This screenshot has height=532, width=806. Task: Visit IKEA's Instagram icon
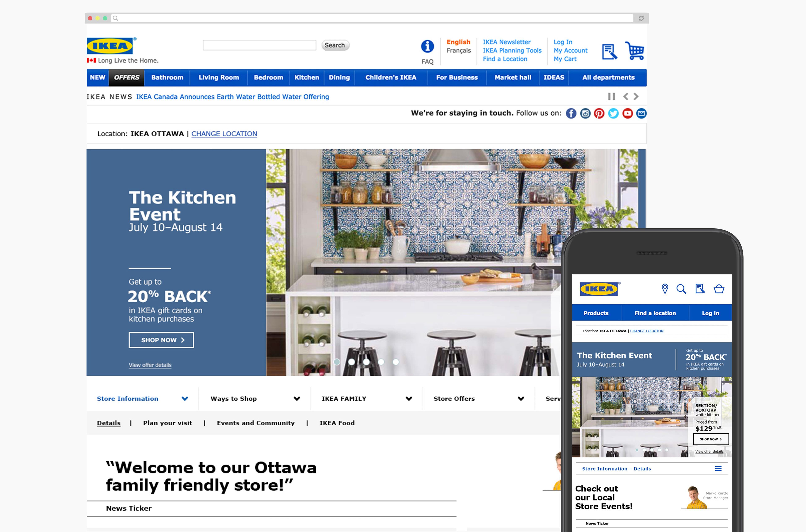click(x=585, y=113)
